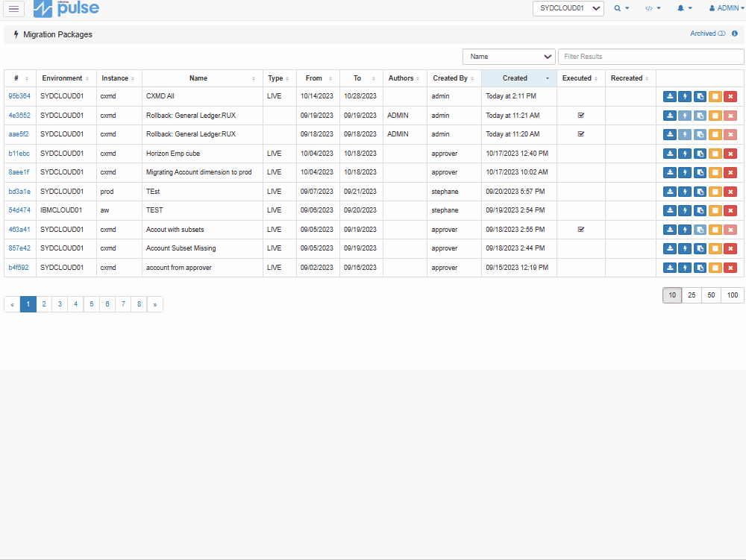
Task: Delete the account from approver package
Action: [x=730, y=268]
